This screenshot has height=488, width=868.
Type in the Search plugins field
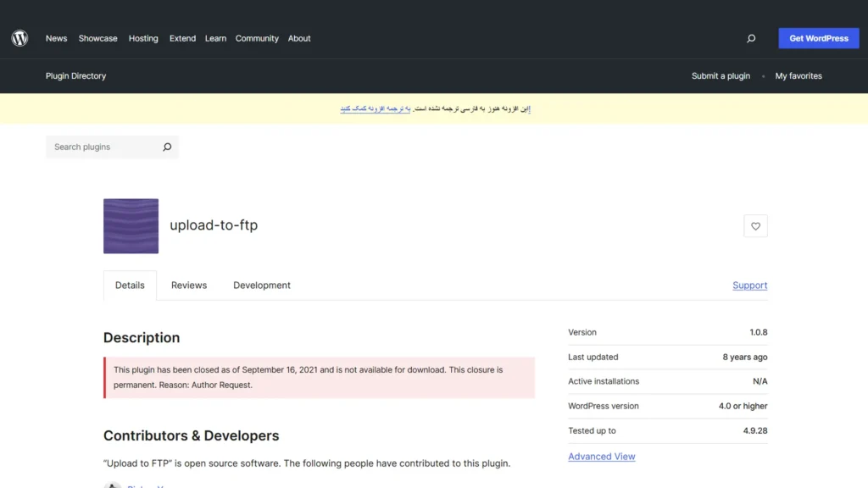(x=102, y=147)
